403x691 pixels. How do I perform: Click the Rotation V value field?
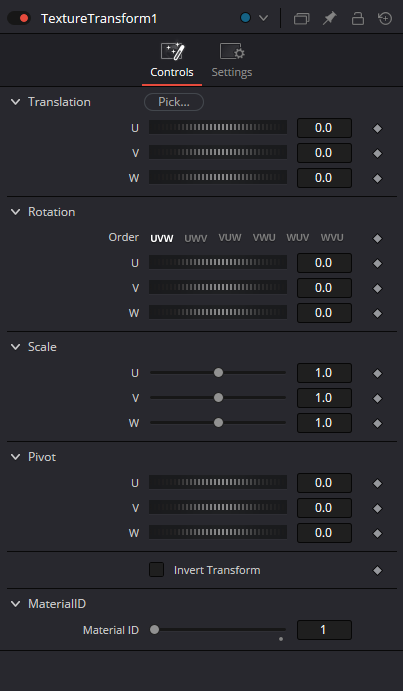point(324,288)
